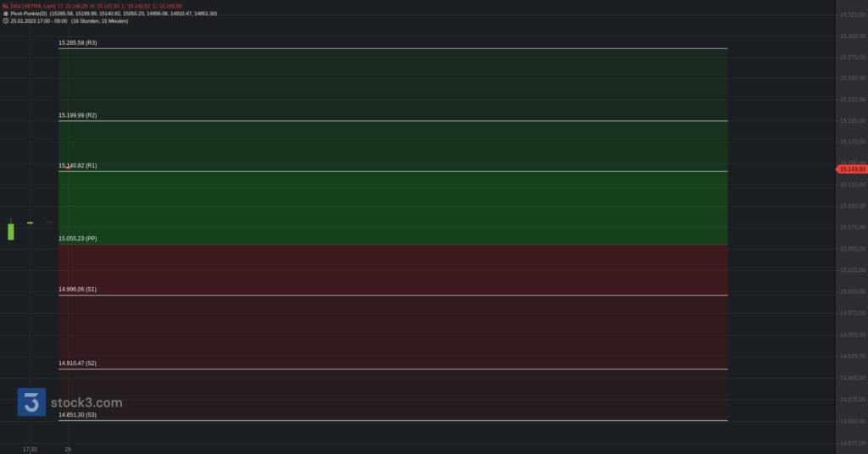Click the large green candlestick on the chart
Screen dimensions: 868x454
(x=11, y=230)
